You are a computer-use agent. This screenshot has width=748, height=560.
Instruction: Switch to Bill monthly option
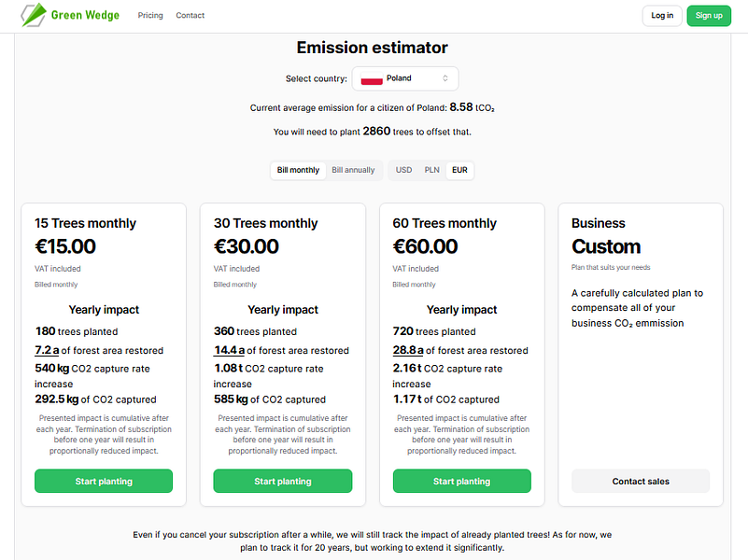[x=298, y=170]
